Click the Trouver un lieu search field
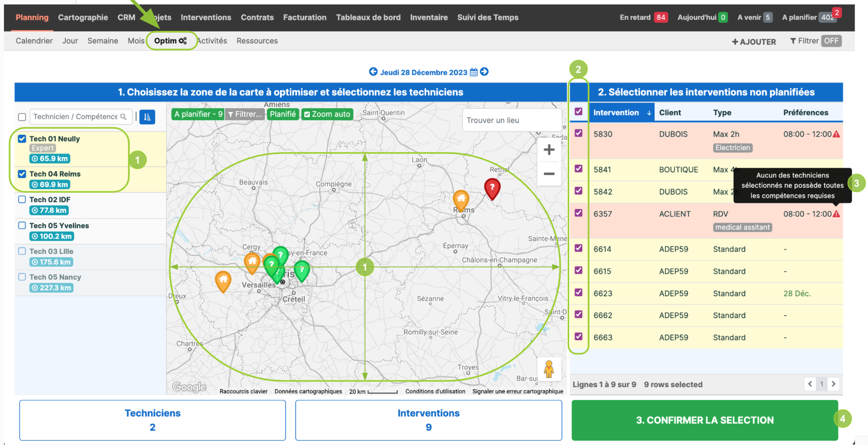Image resolution: width=868 pixels, height=445 pixels. tap(512, 121)
